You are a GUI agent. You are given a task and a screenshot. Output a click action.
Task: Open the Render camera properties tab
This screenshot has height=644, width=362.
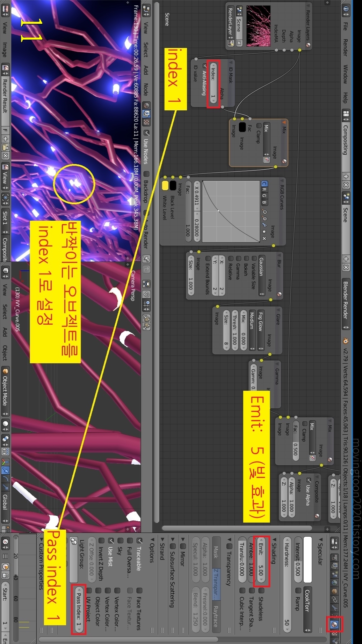tap(334, 557)
